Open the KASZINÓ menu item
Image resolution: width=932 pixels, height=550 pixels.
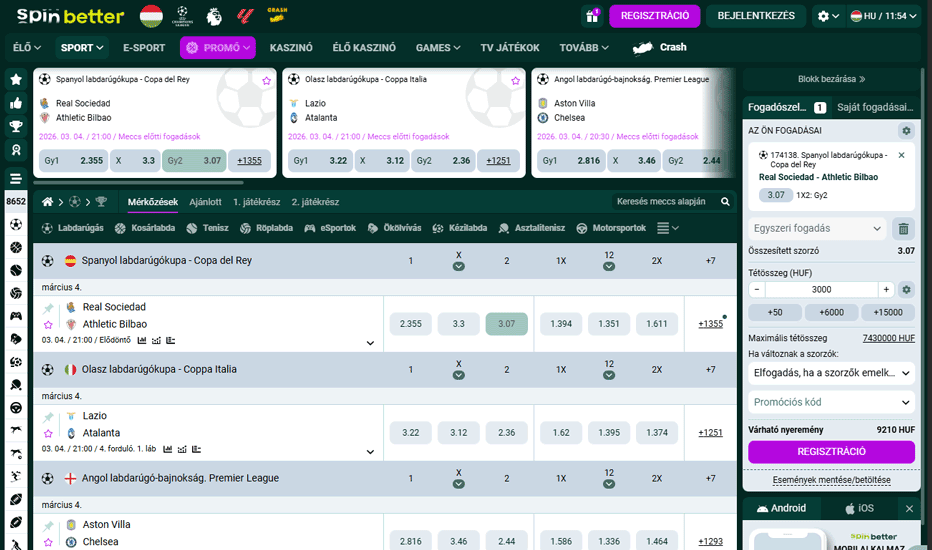(x=291, y=48)
